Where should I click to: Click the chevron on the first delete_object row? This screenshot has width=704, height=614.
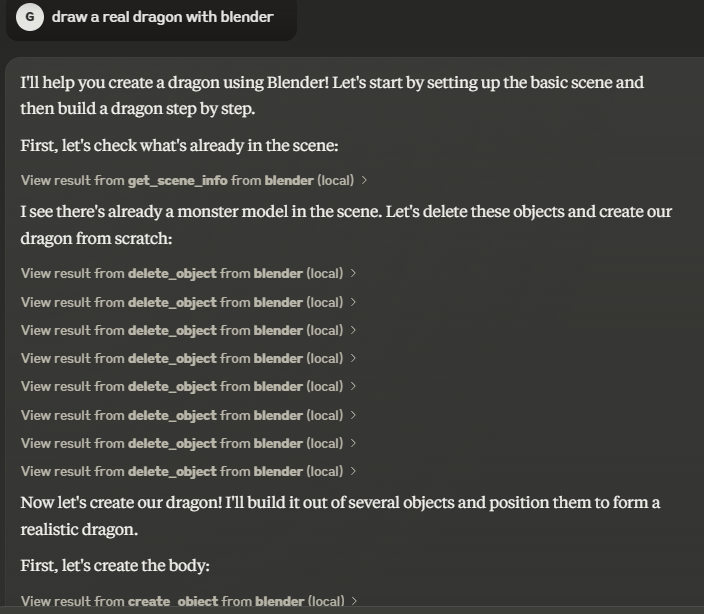click(354, 273)
